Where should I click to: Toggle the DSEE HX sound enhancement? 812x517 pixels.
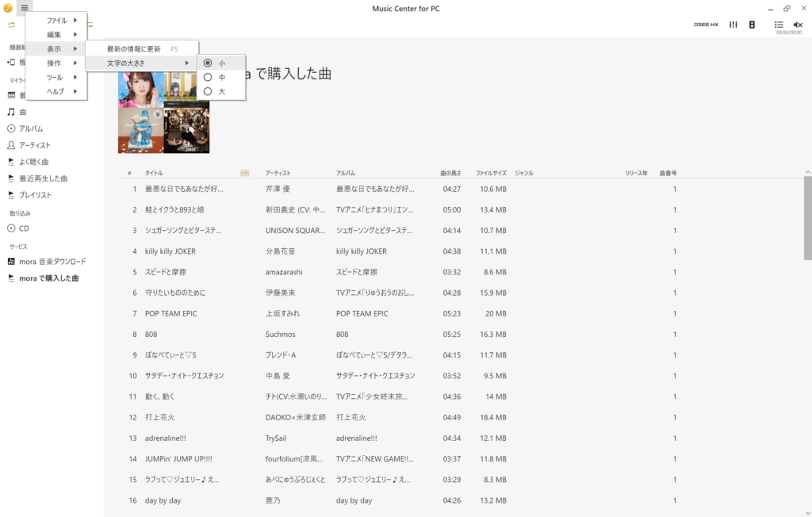(x=706, y=25)
